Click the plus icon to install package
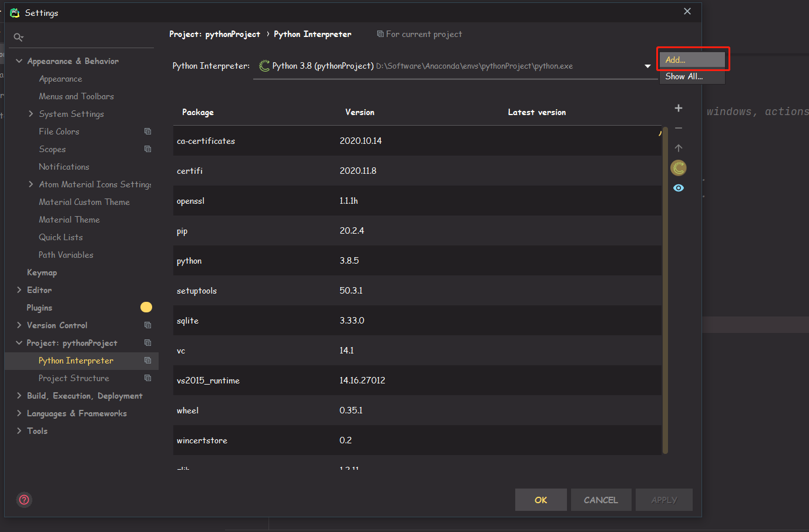 pos(679,108)
